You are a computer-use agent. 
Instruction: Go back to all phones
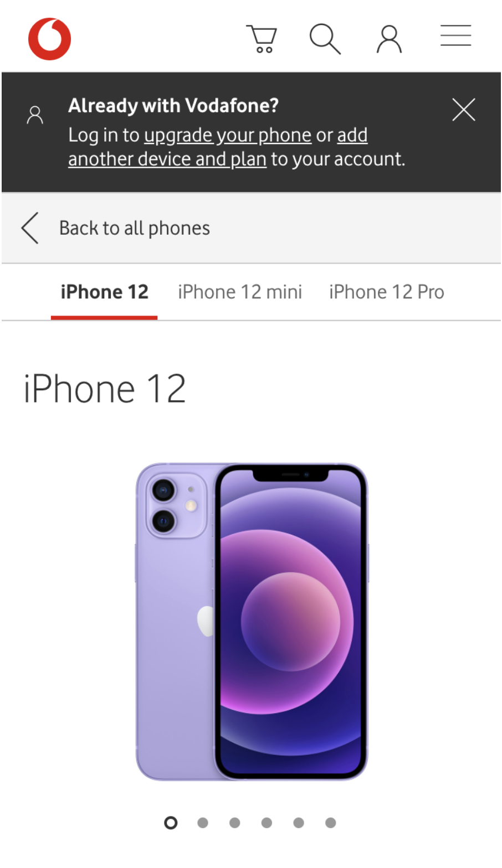[x=135, y=228]
